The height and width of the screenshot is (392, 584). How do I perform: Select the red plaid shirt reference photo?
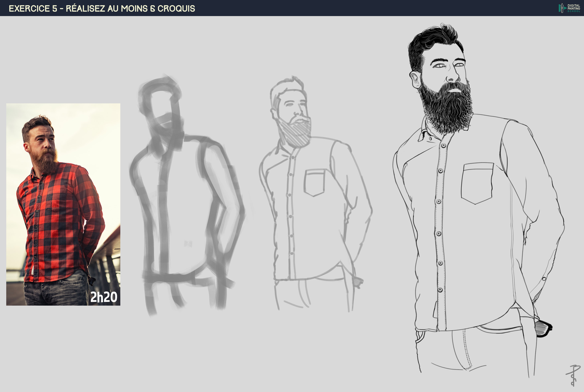pyautogui.click(x=63, y=204)
